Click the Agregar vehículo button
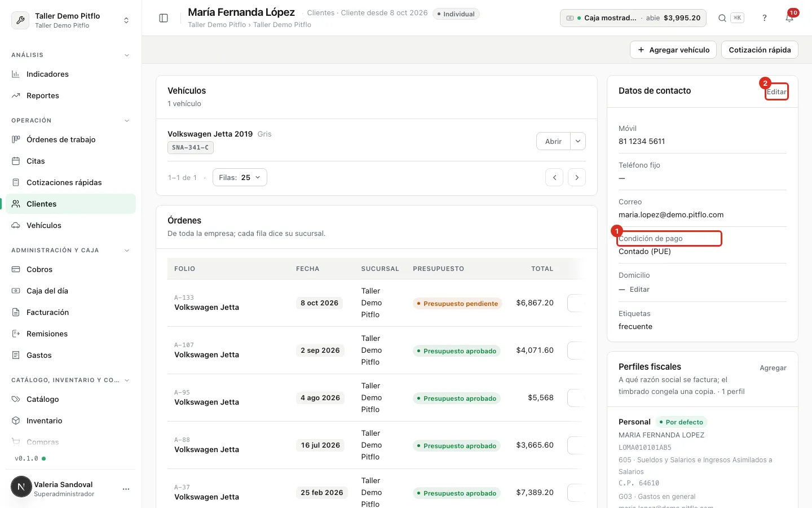Screen dimensions: 812x508 (x=673, y=50)
